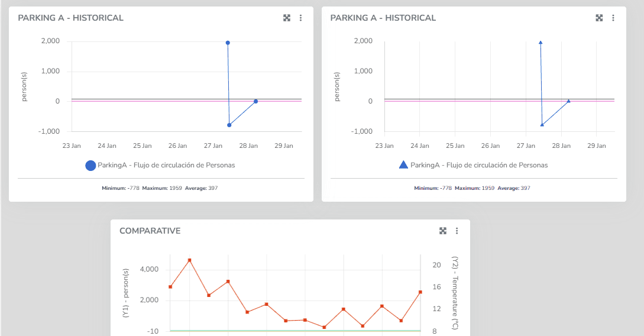Open the triangle-marker Parking A chart options menu
The height and width of the screenshot is (336, 644).
point(613,18)
